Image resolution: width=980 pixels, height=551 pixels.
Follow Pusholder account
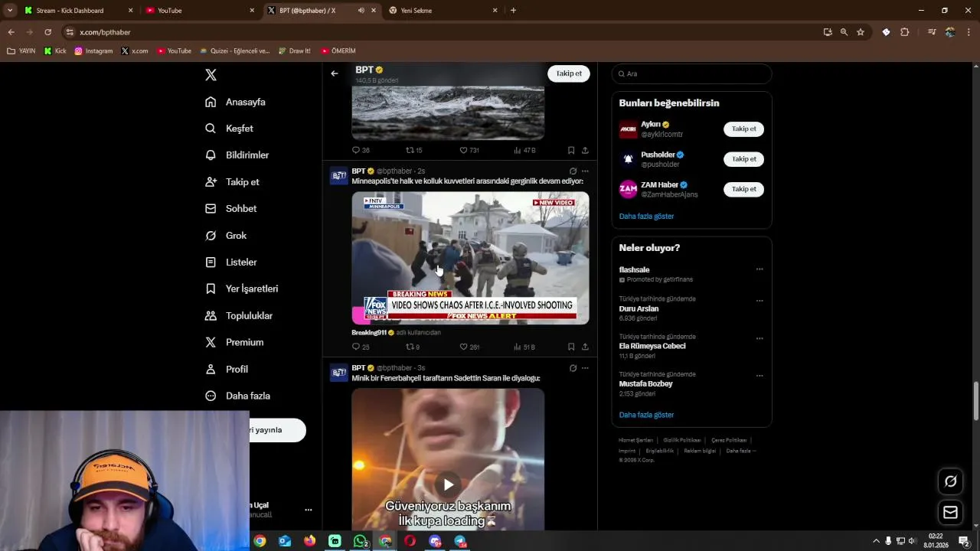743,159
